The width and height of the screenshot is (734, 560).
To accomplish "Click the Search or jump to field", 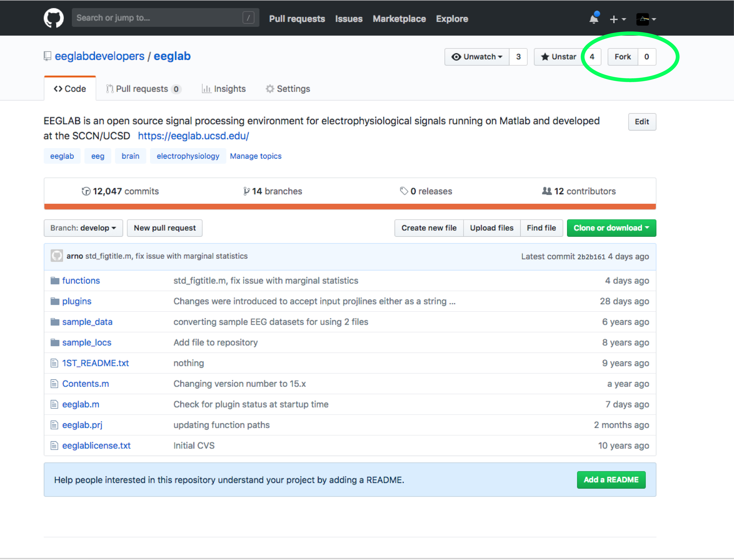I will (157, 18).
